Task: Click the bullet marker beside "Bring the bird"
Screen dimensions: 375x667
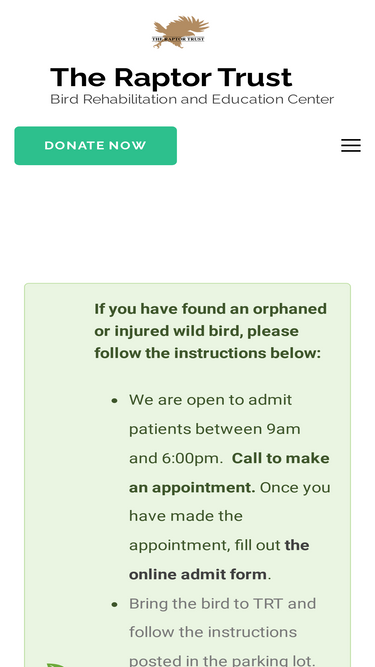Action: (x=114, y=604)
